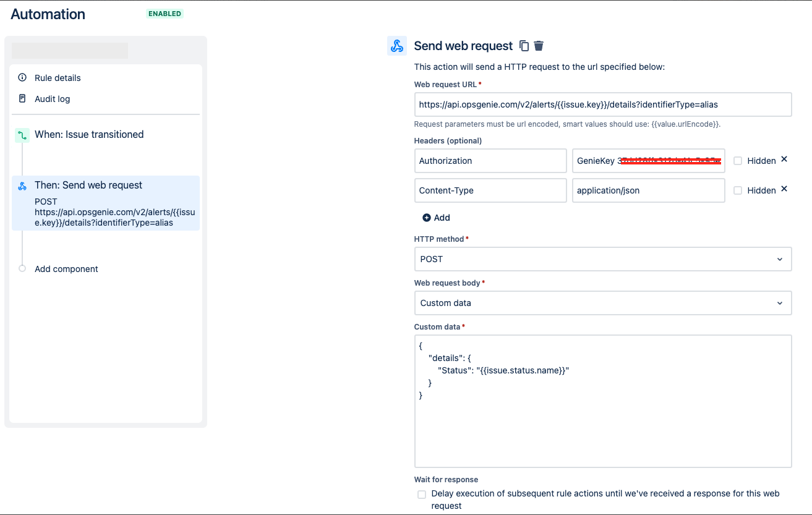This screenshot has height=515, width=812.
Task: Click into the Web request URL field
Action: pyautogui.click(x=603, y=104)
